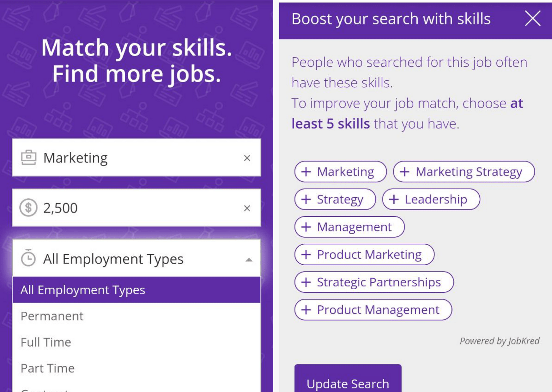
Task: Toggle the Strategic Partnerships skill chip
Action: coord(374,282)
